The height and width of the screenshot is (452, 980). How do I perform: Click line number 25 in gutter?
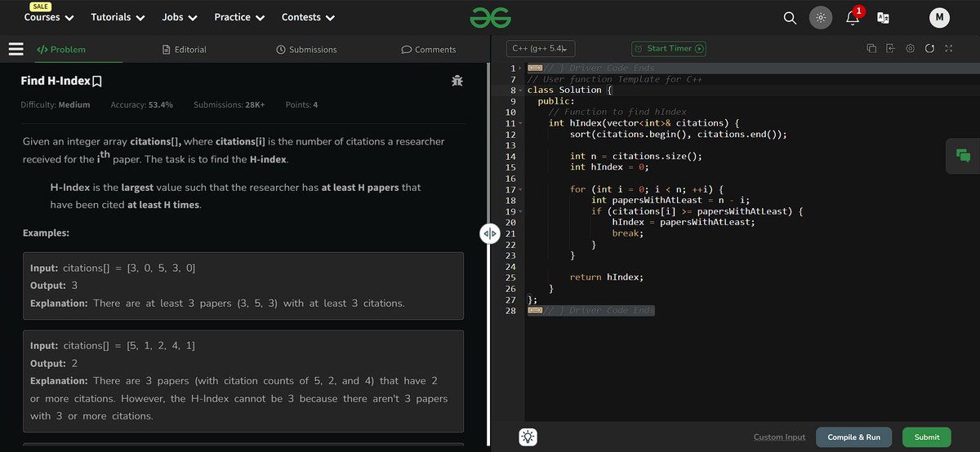pyautogui.click(x=510, y=277)
